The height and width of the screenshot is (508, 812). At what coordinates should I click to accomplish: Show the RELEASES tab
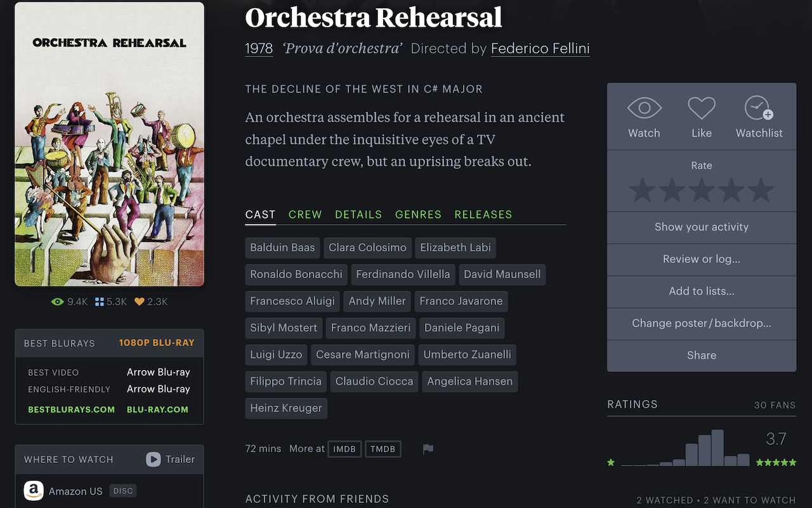(483, 215)
